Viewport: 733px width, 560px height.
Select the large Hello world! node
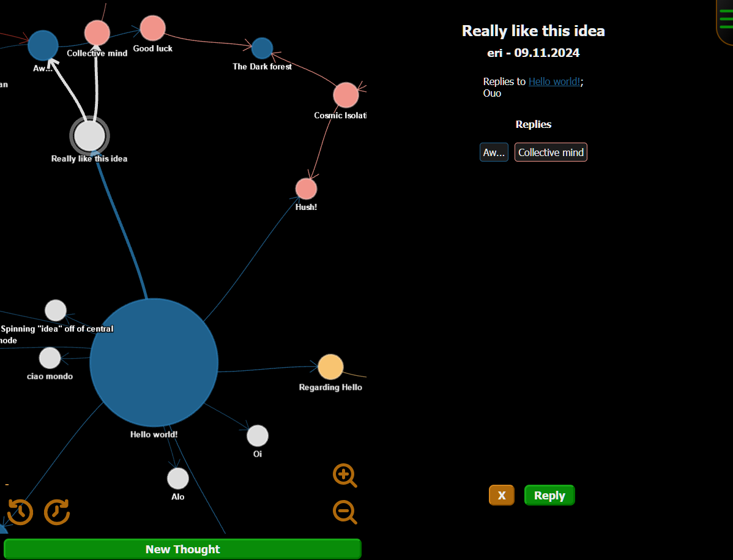pos(154,362)
